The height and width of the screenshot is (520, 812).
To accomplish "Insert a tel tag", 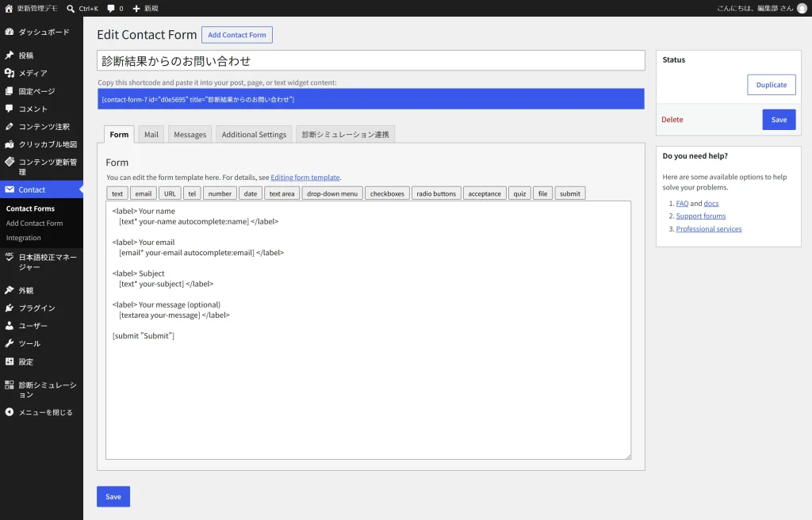I will (x=192, y=193).
